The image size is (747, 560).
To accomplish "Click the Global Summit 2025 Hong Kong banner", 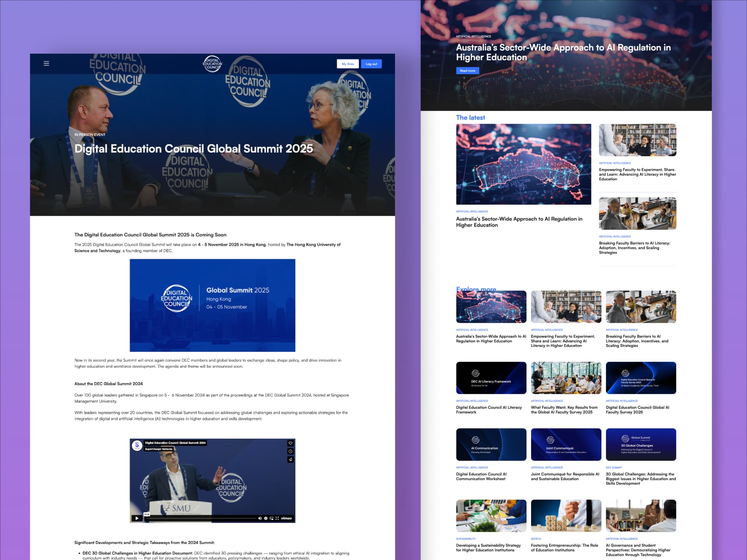I will 212,305.
